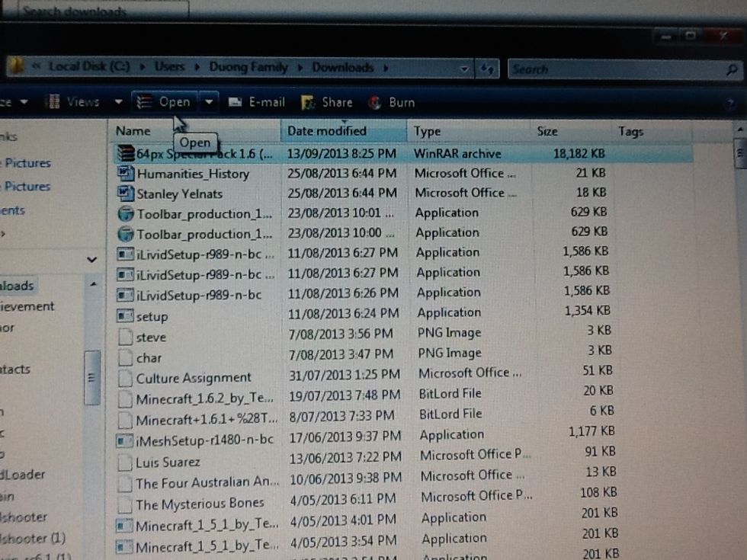The width and height of the screenshot is (747, 560).
Task: Click the date 31/07/2013 1:25 PM
Action: pos(344,375)
